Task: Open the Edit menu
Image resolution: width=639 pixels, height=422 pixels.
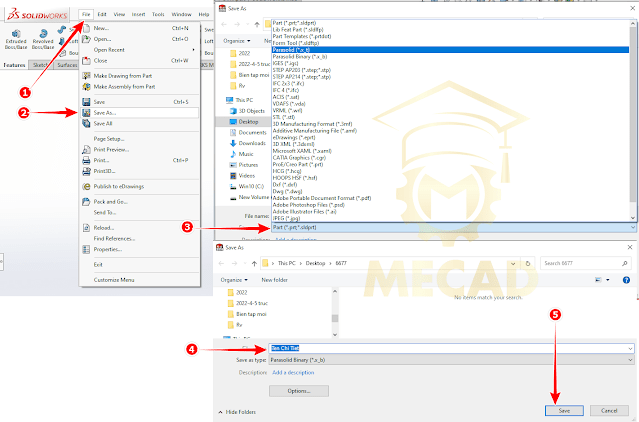Action: [102, 14]
